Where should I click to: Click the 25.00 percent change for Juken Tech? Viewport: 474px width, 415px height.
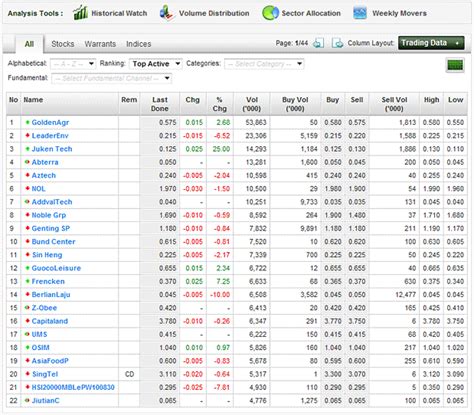click(x=221, y=149)
